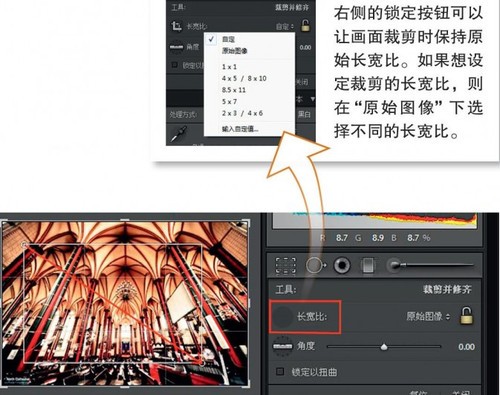Viewport: 500px width, 395px height.
Task: Choose 原始图像 in the aspect ratio menu
Action: 235,51
